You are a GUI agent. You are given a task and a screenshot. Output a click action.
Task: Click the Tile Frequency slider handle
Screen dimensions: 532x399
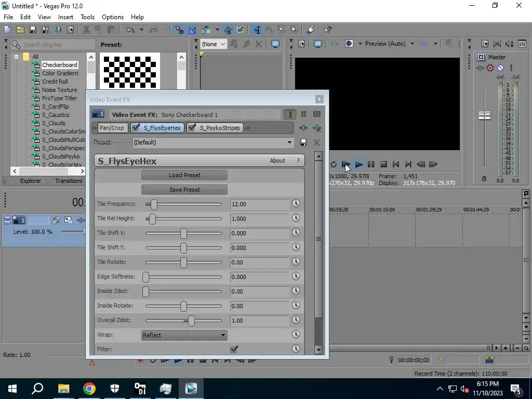154,204
